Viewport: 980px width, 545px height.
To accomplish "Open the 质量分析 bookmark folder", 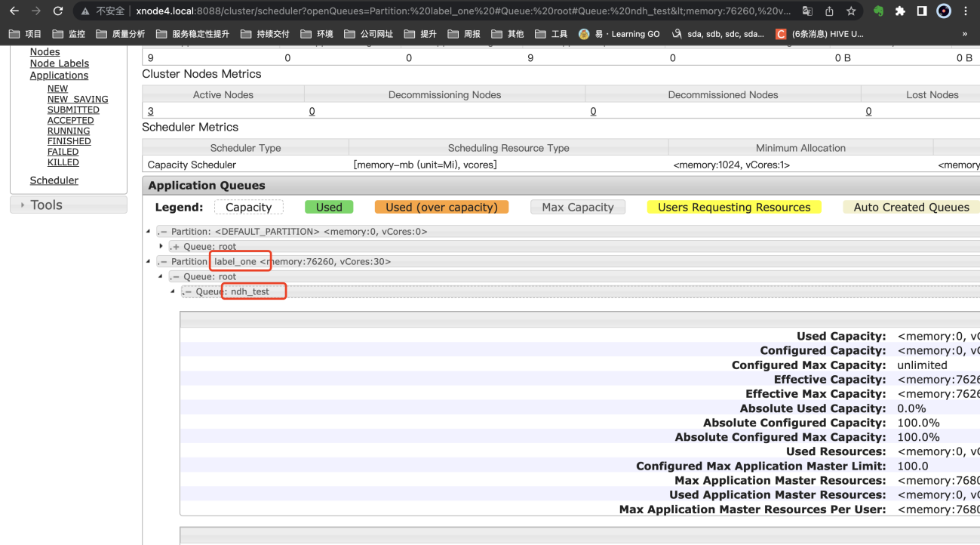I will (121, 34).
